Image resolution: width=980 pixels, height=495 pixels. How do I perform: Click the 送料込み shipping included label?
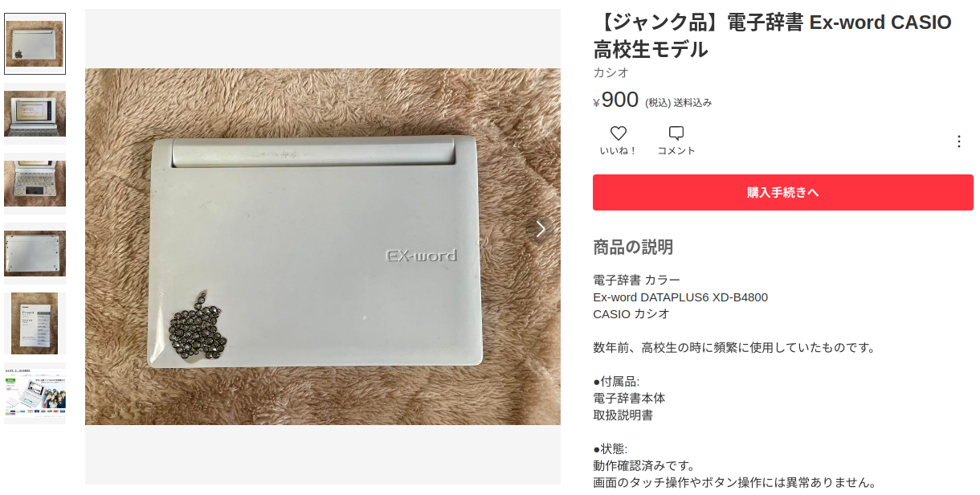692,103
